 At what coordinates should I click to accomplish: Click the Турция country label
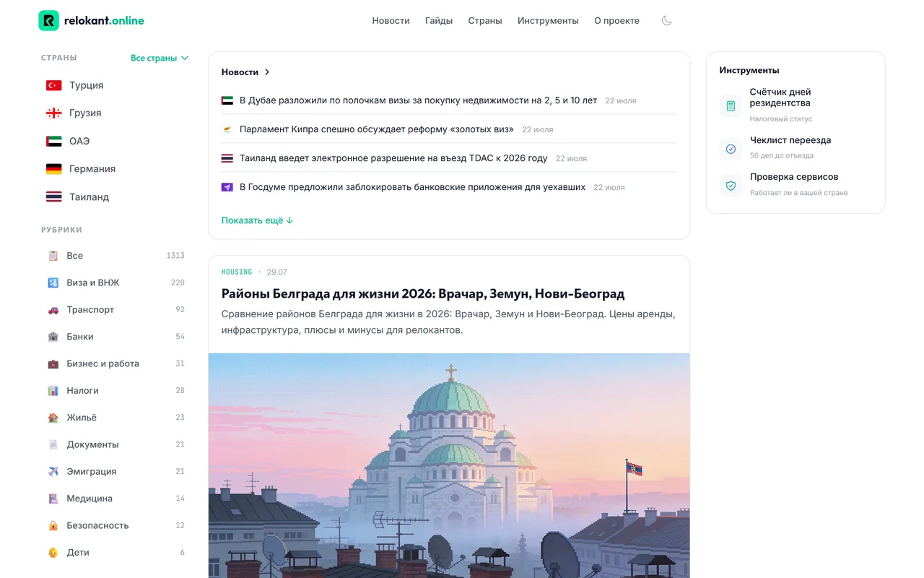(x=87, y=85)
